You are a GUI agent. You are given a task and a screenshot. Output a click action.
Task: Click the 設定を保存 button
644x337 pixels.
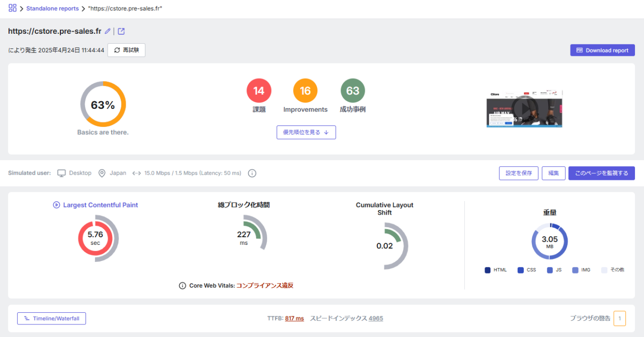pos(518,173)
